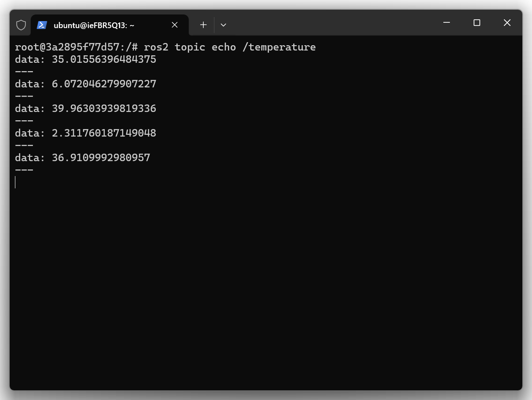Click the data value 35.01556396484375
Screen dimensions: 532x400
pos(104,59)
